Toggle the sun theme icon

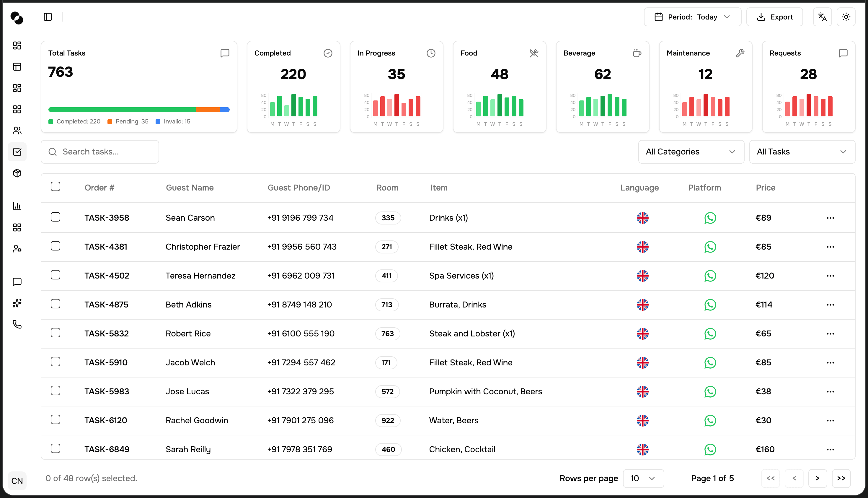click(846, 17)
